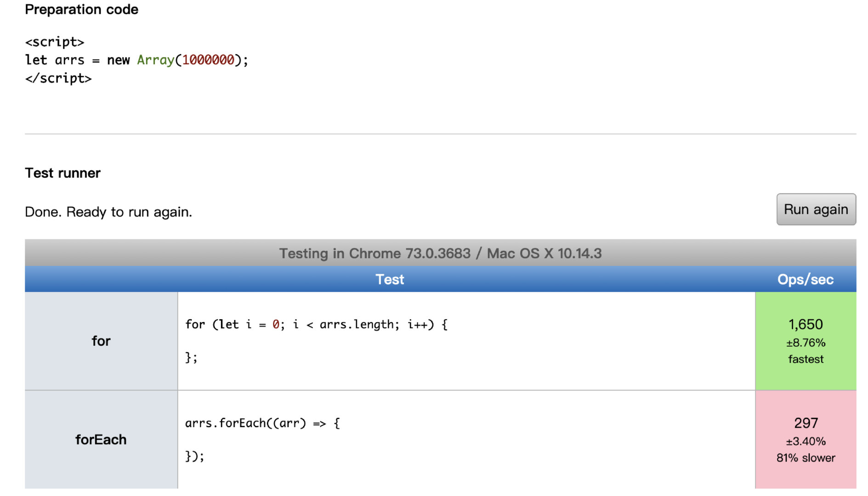Click the 'forEach' test name cell
This screenshot has width=868, height=496.
point(101,440)
